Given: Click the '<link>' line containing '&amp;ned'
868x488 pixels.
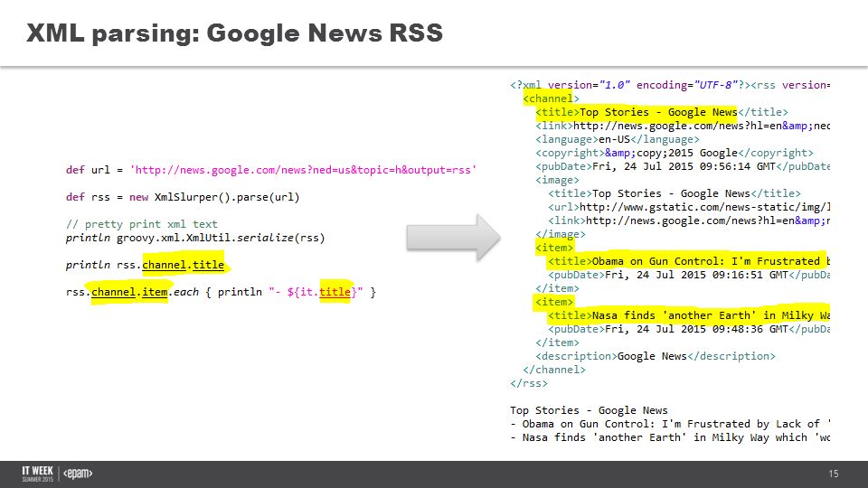Looking at the screenshot, I should pos(683,126).
